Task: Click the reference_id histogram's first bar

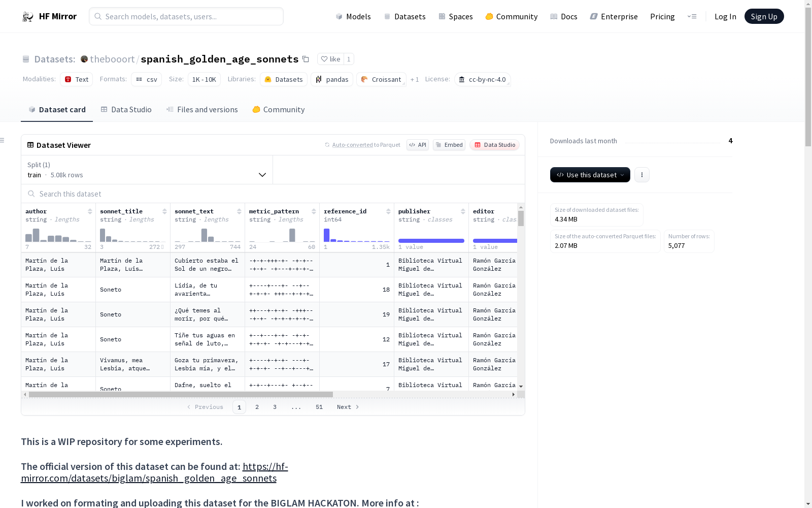Action: (x=327, y=235)
